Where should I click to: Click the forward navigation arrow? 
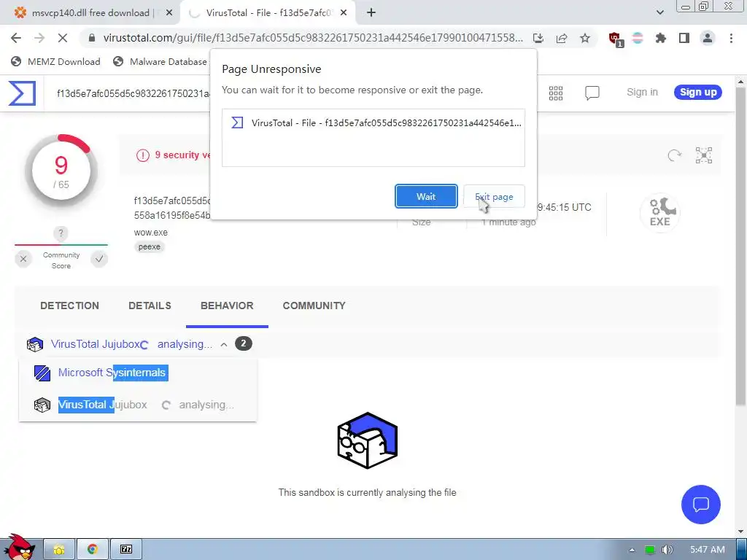point(39,38)
